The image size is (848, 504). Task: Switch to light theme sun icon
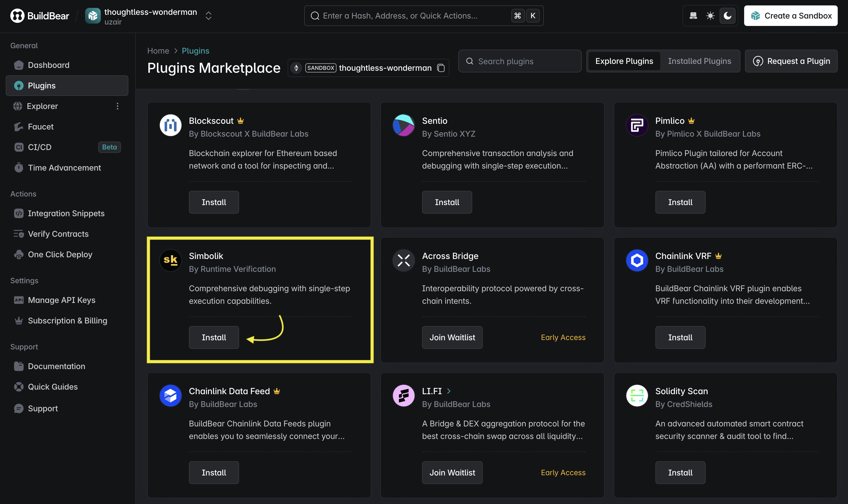710,16
